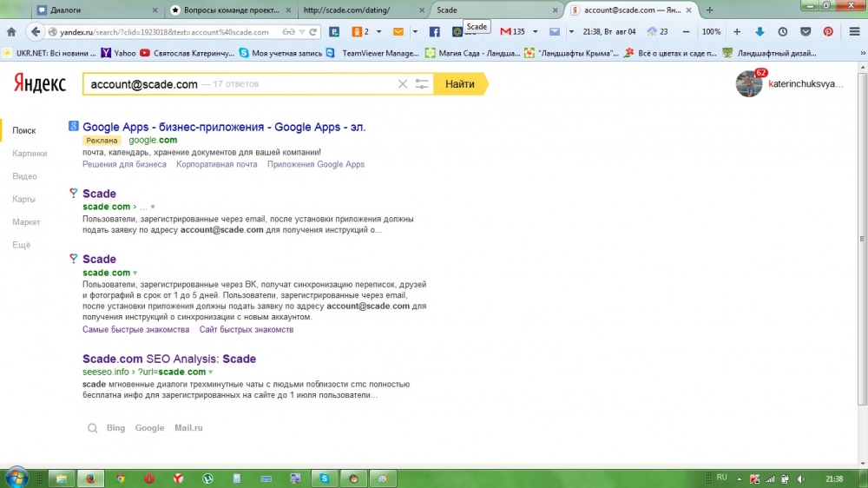Expand the green arrow after seeseo.info URL
The image size is (868, 488).
pos(210,373)
